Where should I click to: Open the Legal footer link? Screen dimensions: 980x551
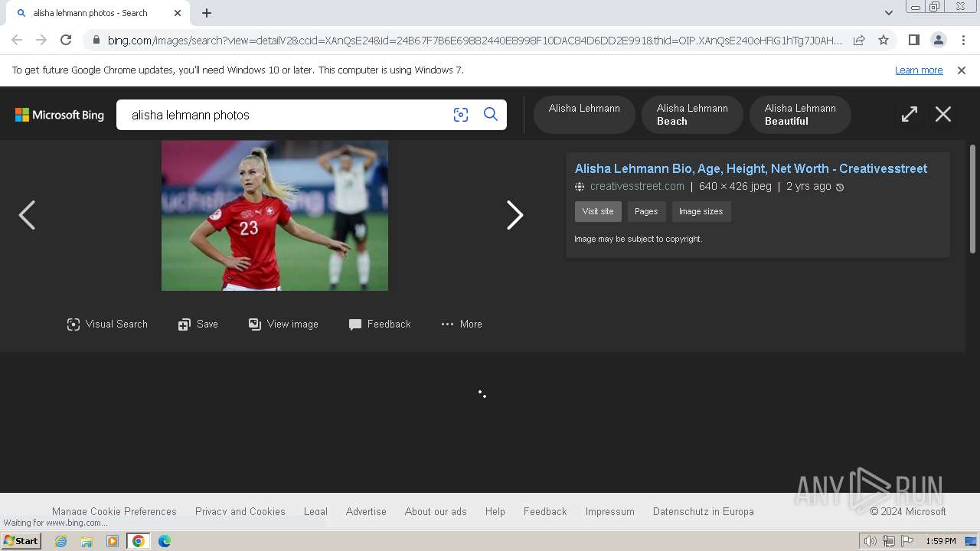(x=315, y=511)
